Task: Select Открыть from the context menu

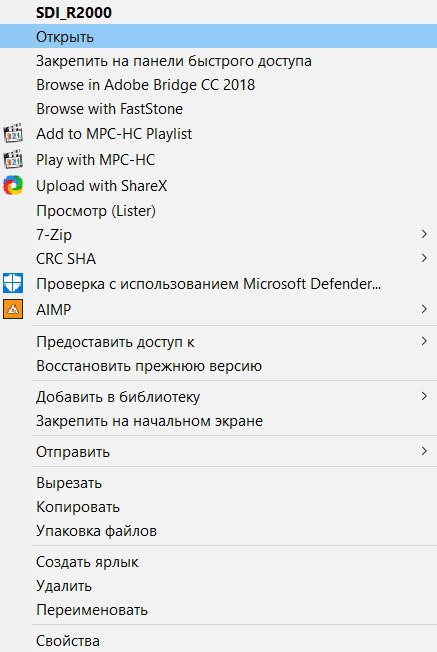Action: (218, 36)
